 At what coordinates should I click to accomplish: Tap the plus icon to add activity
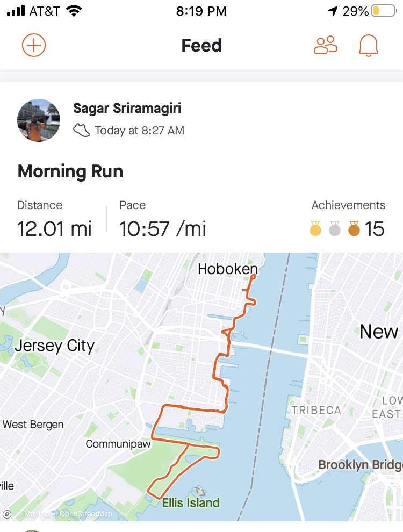(x=34, y=45)
